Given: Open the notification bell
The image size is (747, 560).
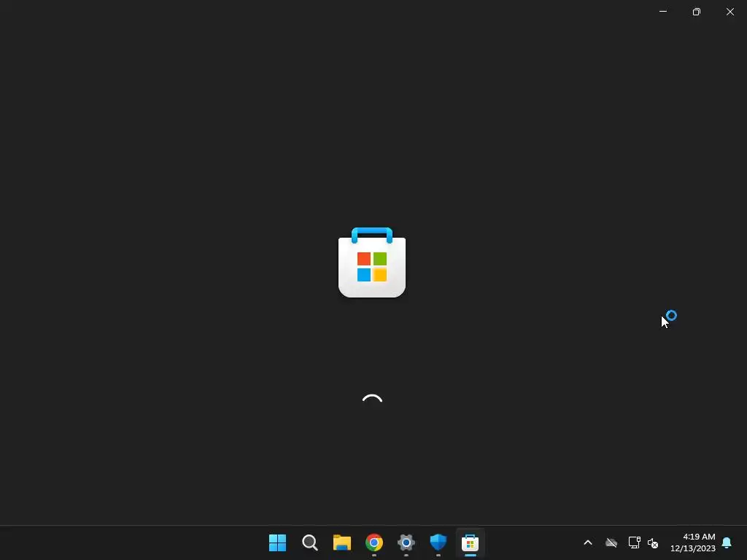Looking at the screenshot, I should (727, 542).
